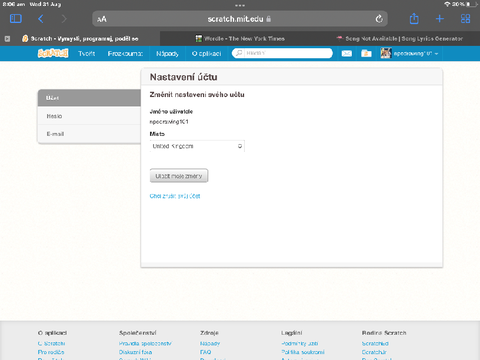Open a new tab with the plus icon
The image size is (480, 360).
[440, 19]
